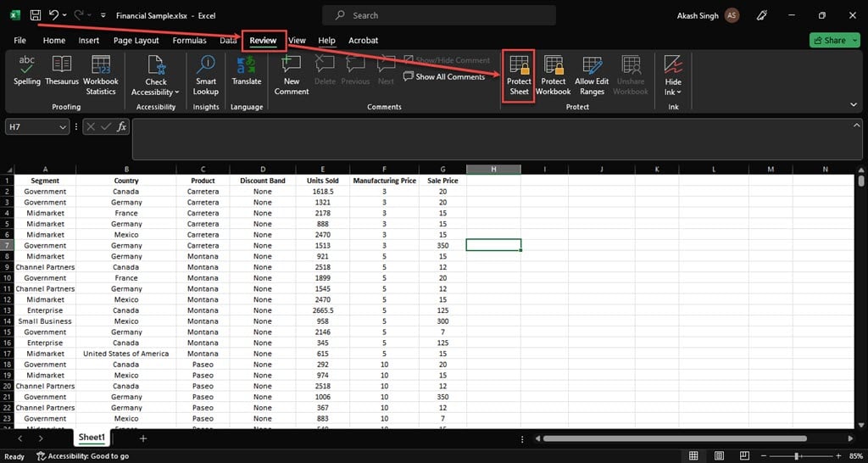Open the Acrobat tab
Image resolution: width=868 pixels, height=463 pixels.
363,41
